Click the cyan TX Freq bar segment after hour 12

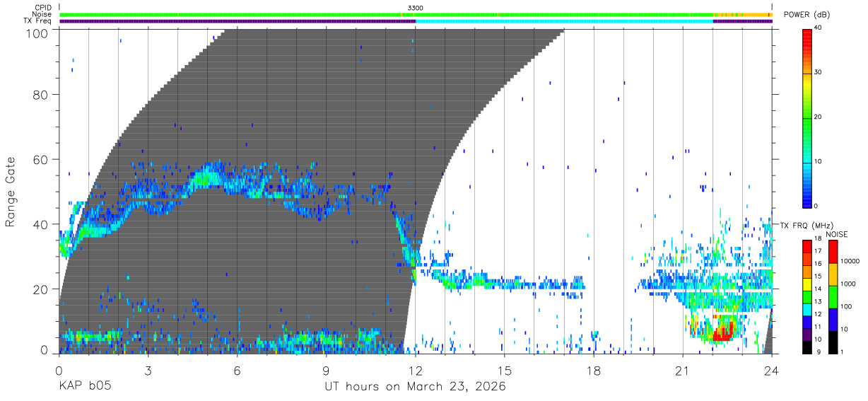tap(564, 21)
